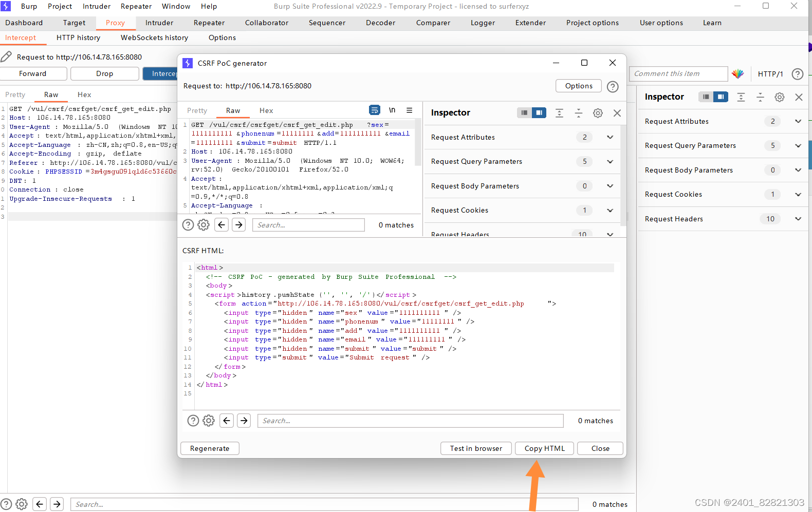Viewport: 812px width, 512px height.
Task: Click collapse all icon in main Inspector
Action: tap(761, 97)
